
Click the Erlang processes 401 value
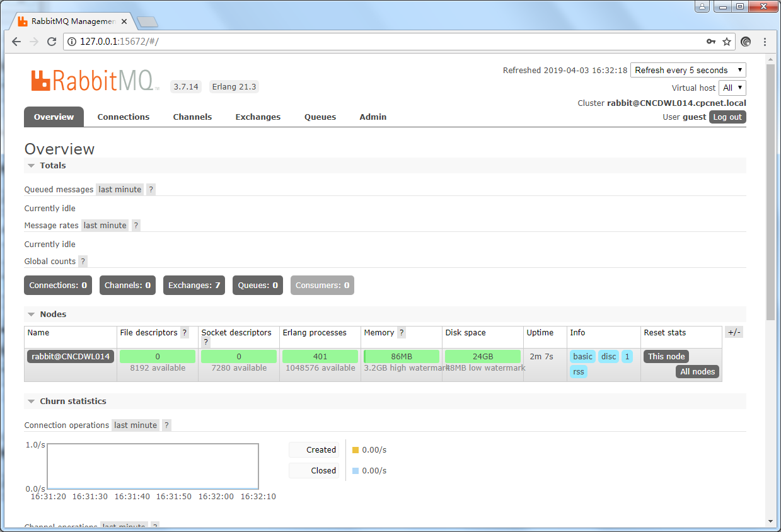[x=320, y=356]
